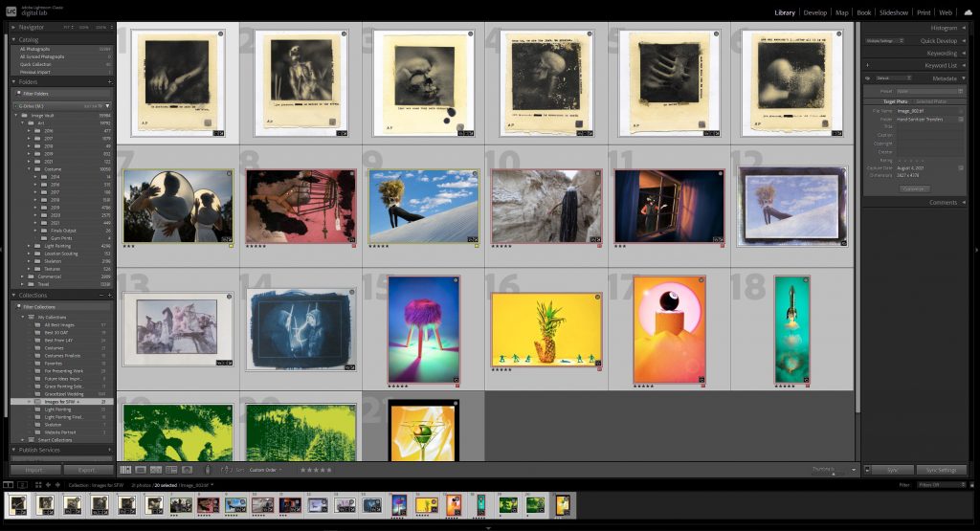Go back with the filmstrip left arrow
The height and width of the screenshot is (531, 980).
tap(48, 485)
